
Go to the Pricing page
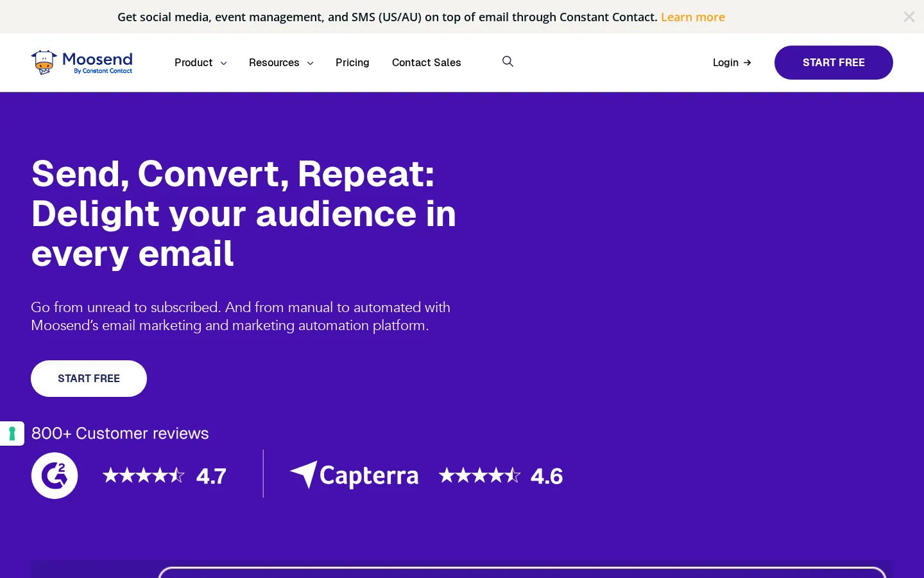point(352,62)
